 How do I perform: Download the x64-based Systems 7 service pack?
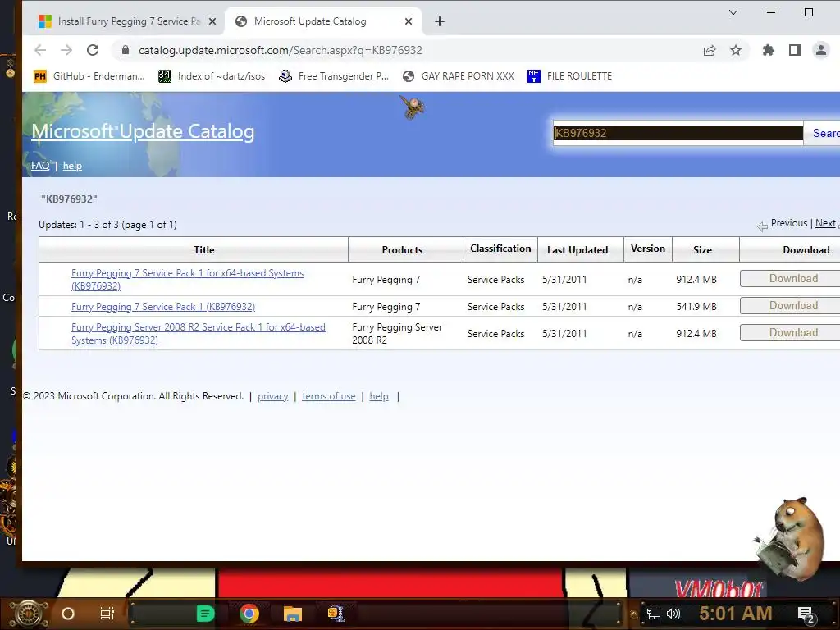(x=790, y=279)
